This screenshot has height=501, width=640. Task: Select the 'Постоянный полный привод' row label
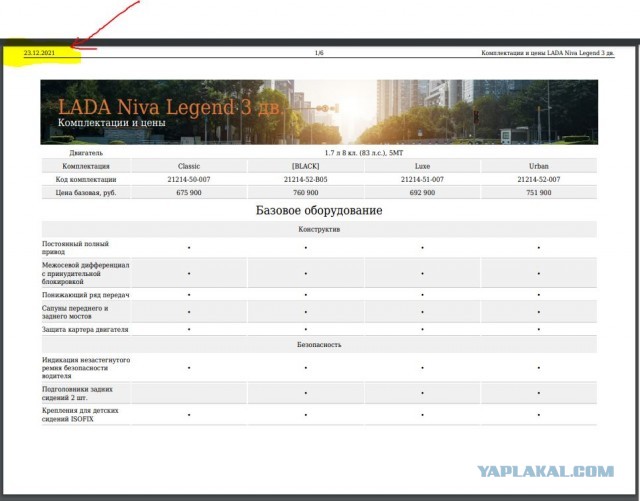point(76,248)
